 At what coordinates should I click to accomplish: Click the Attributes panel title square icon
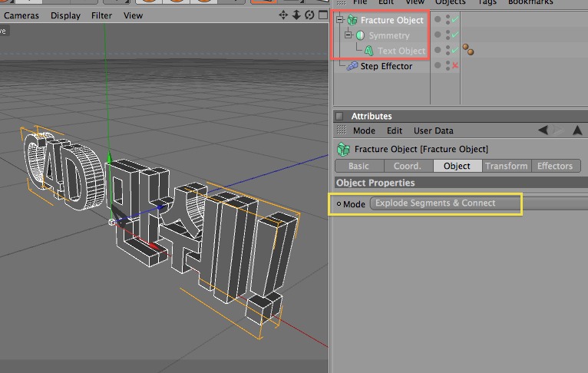click(339, 116)
